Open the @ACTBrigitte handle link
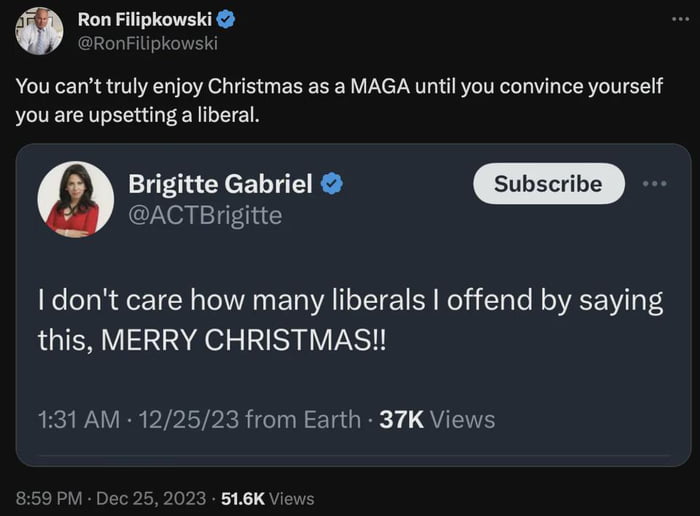 205,215
